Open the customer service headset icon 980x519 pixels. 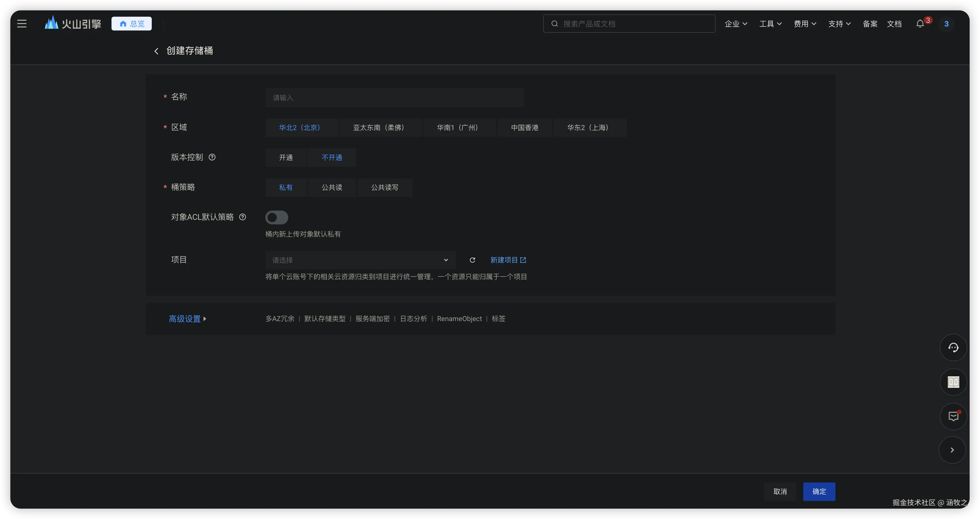coord(953,347)
